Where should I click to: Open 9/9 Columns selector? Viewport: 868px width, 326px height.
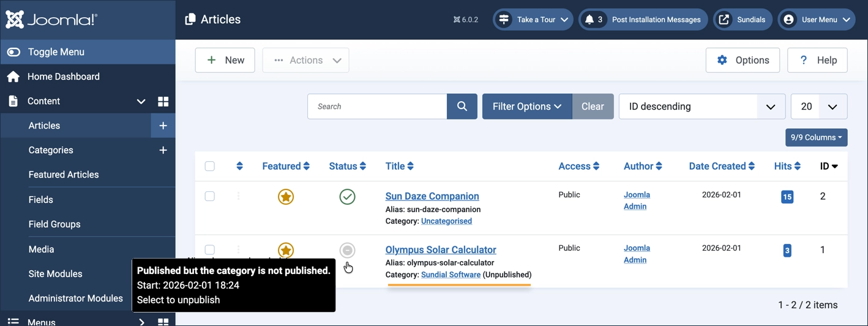pos(816,137)
